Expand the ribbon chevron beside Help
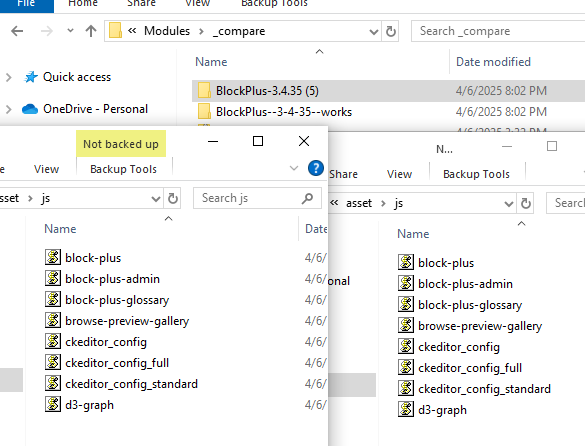The height and width of the screenshot is (446, 585). [294, 168]
